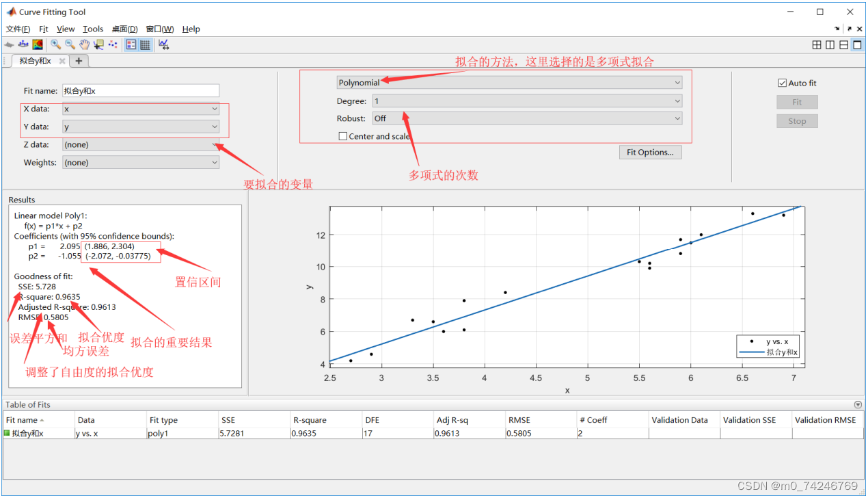Open the Adjust Axes Limits tool
868x498 pixels.
click(163, 44)
